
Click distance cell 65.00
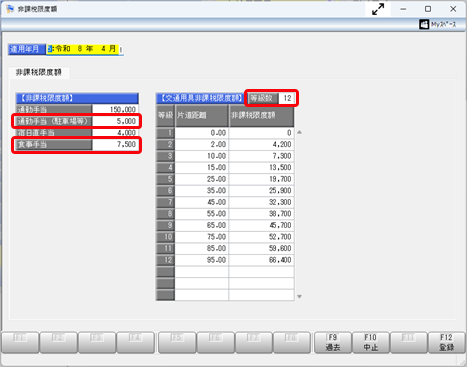[x=202, y=225]
